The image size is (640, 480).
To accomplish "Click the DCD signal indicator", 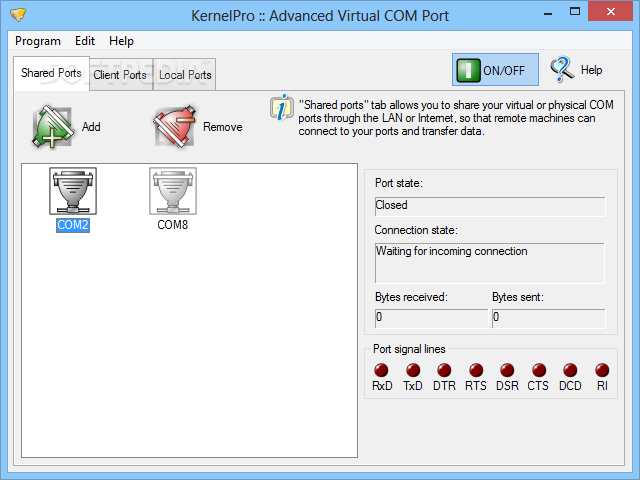I will tap(570, 370).
